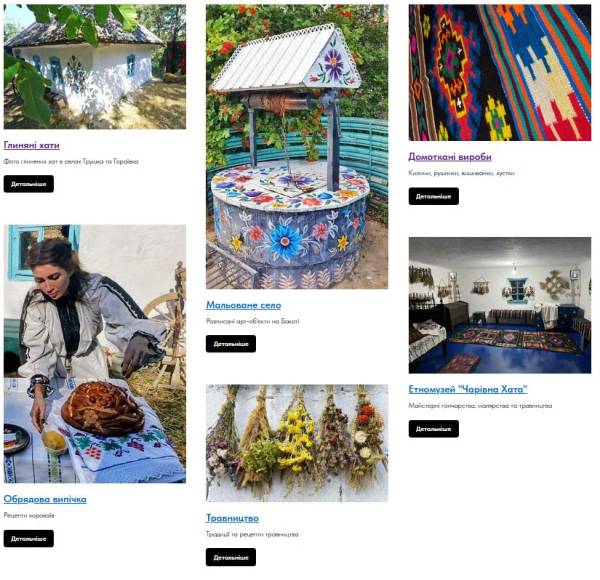Click the painted well photo
Screen dimensions: 600x580
click(297, 147)
